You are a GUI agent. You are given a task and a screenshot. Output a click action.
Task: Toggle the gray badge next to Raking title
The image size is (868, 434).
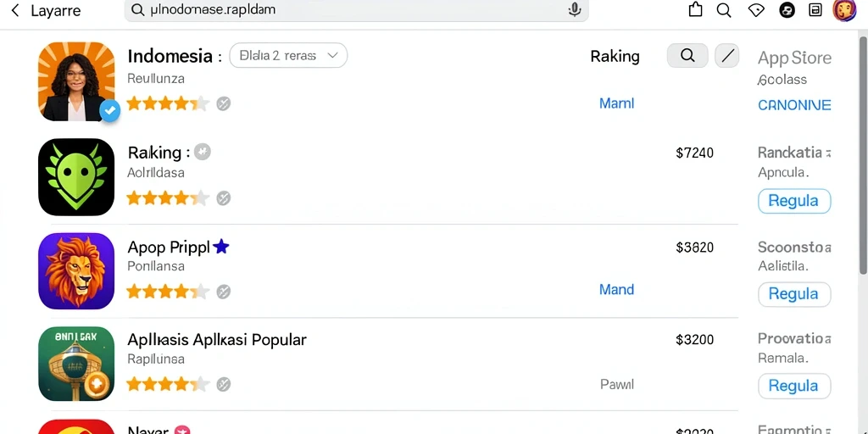point(202,152)
